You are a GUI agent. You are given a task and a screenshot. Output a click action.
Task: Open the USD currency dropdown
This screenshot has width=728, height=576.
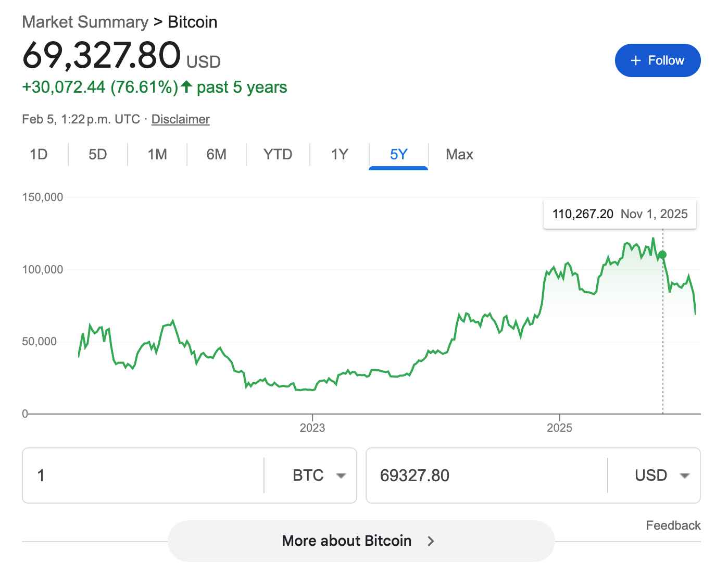661,475
